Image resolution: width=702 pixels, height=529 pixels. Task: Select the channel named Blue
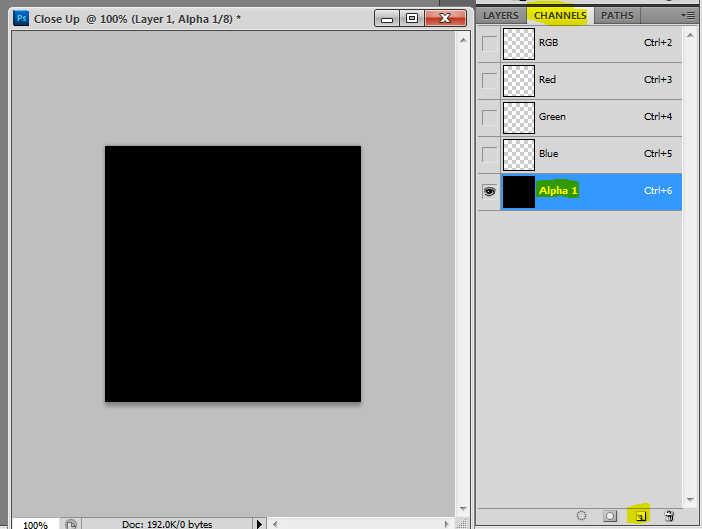548,154
